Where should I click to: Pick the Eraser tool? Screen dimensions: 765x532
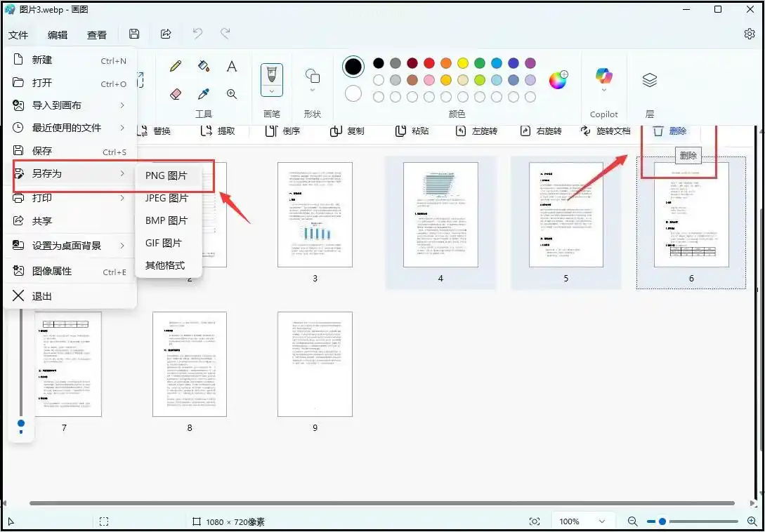pyautogui.click(x=176, y=94)
